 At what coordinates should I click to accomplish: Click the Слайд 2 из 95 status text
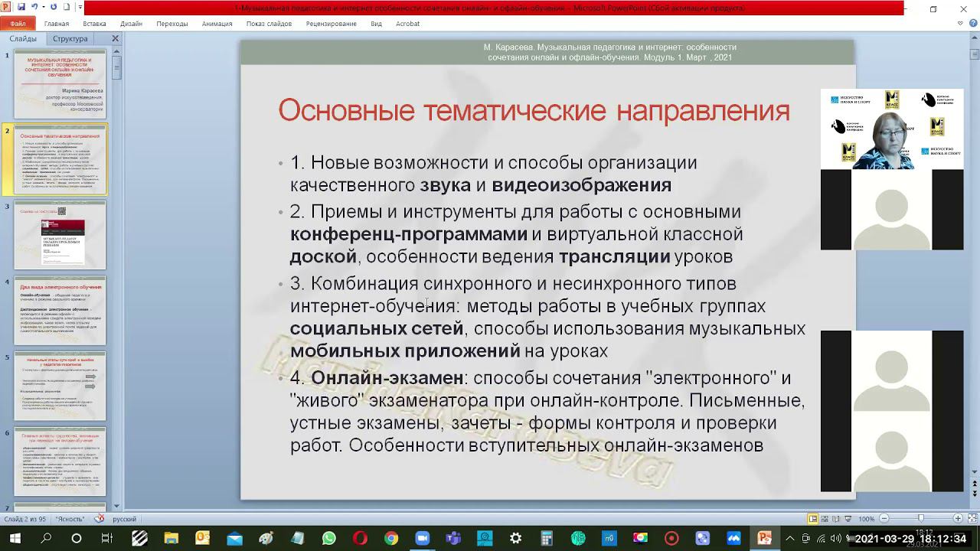click(25, 519)
